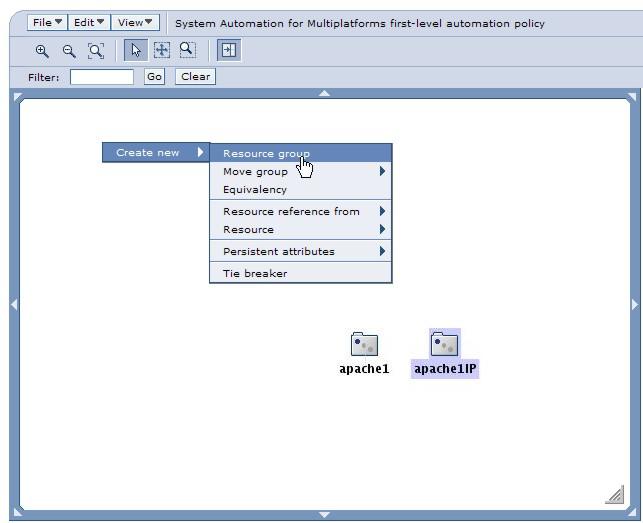Screen dimensions: 643x523
Task: Click the apache1IP label
Action: click(445, 369)
